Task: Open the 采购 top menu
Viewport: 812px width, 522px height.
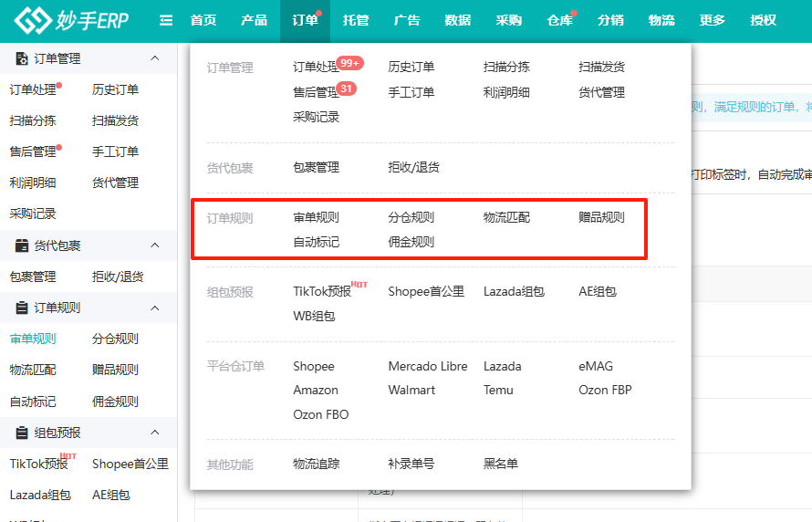Action: (508, 20)
